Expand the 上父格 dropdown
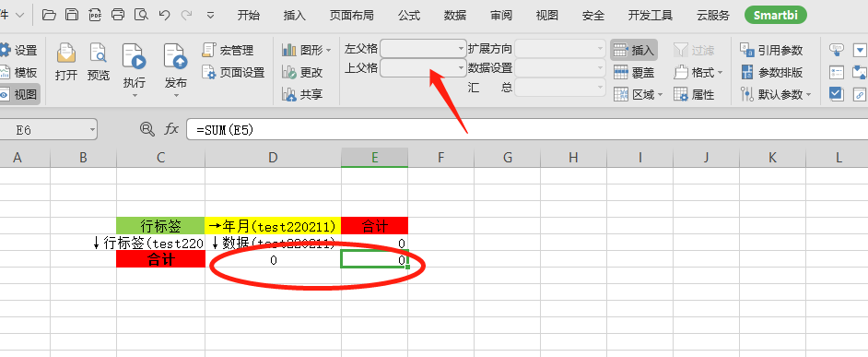Screen dimensions: 868x357 point(424,68)
